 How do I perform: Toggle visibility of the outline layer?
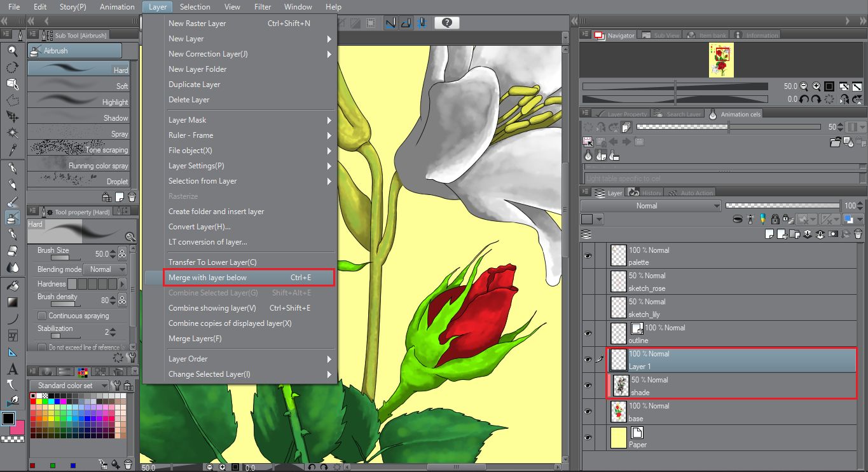click(588, 334)
